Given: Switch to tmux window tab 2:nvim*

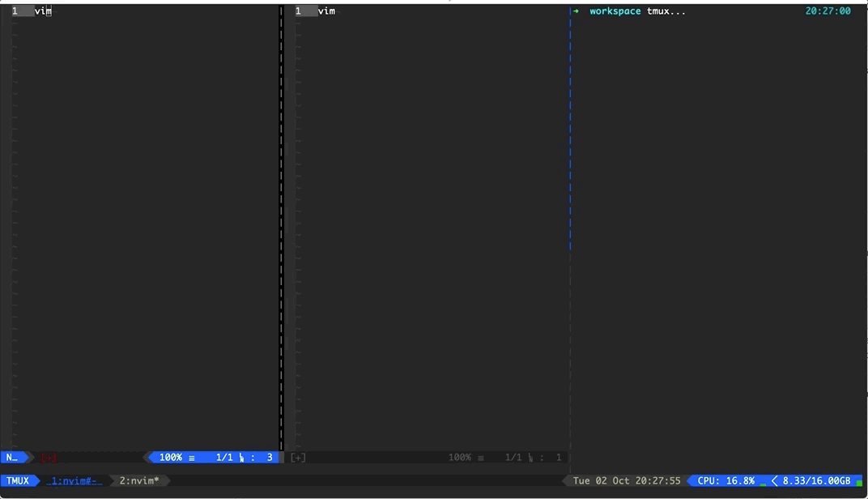Looking at the screenshot, I should (x=139, y=480).
